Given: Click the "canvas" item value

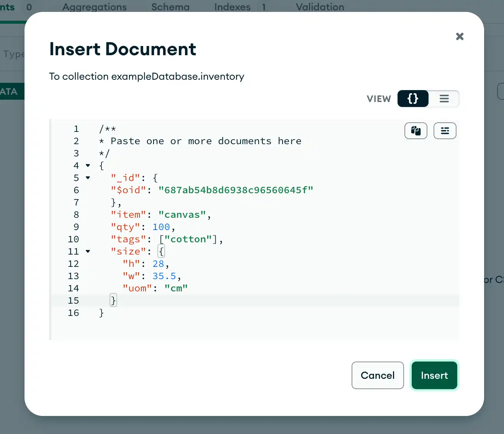Looking at the screenshot, I should pos(182,215).
